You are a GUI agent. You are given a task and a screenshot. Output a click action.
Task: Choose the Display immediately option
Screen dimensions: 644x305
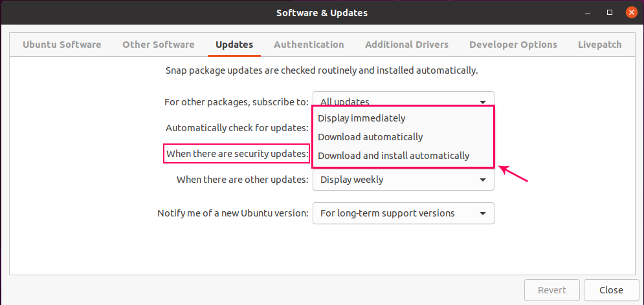(362, 118)
